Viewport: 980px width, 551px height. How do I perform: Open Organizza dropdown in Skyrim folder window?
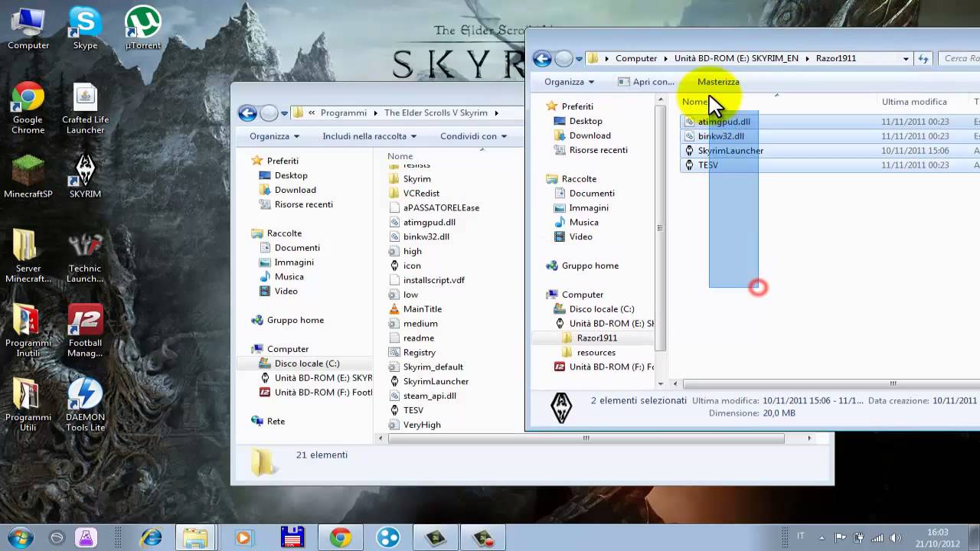pyautogui.click(x=274, y=136)
